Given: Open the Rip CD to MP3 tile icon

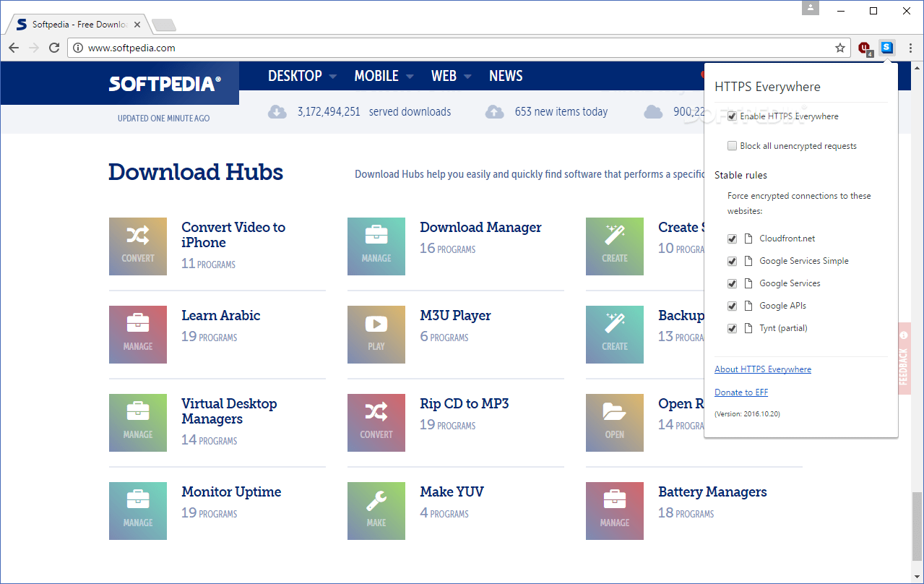Looking at the screenshot, I should coord(376,423).
